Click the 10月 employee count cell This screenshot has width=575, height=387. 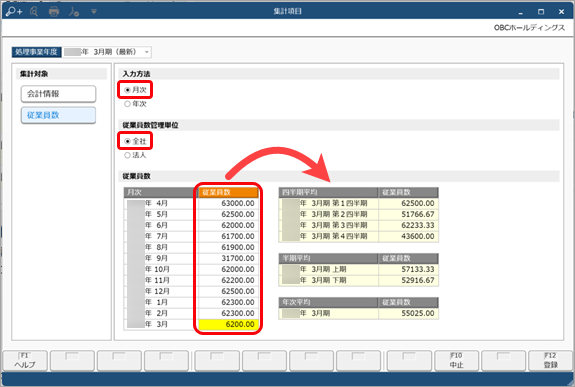coord(228,270)
